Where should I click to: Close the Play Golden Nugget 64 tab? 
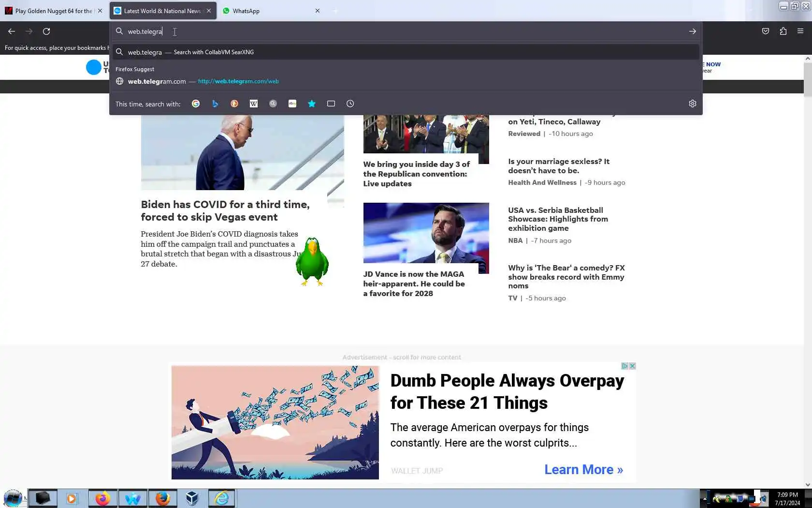point(100,11)
